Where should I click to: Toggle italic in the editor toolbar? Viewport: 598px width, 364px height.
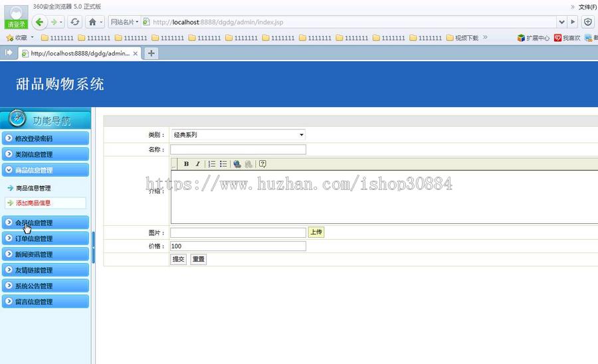(197, 164)
